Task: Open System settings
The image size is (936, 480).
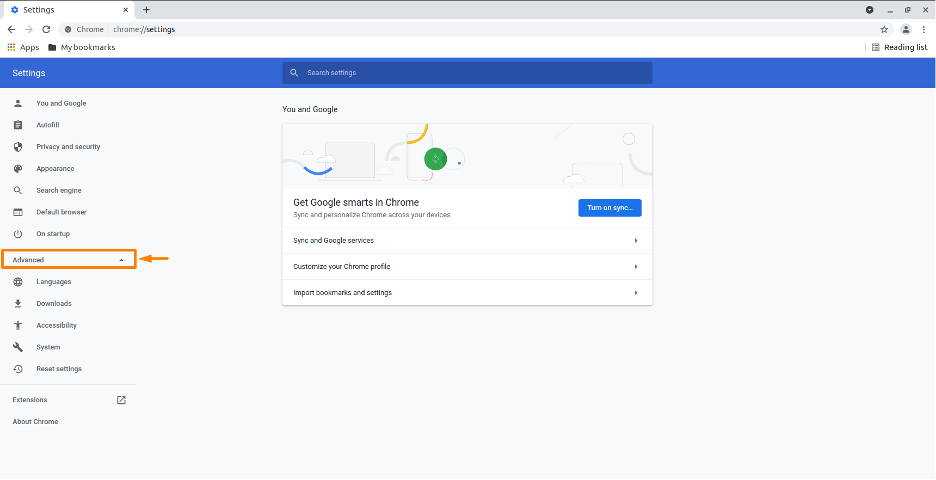Action: [48, 347]
